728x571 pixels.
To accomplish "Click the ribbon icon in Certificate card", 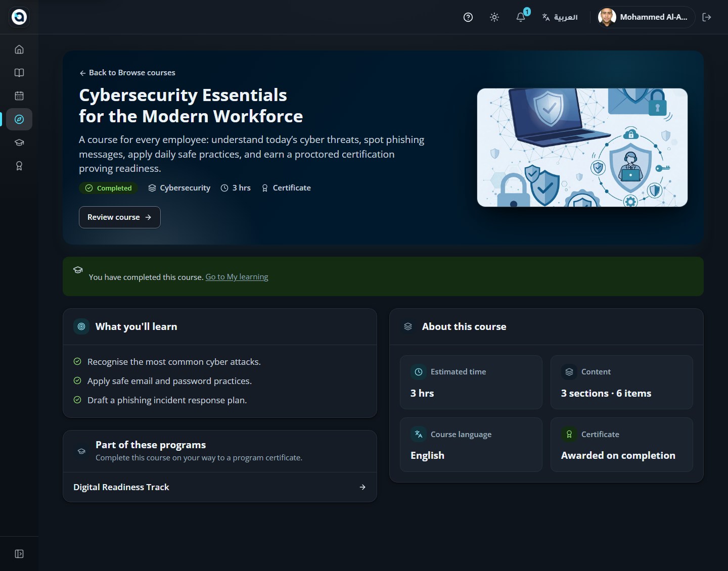I will click(x=569, y=434).
